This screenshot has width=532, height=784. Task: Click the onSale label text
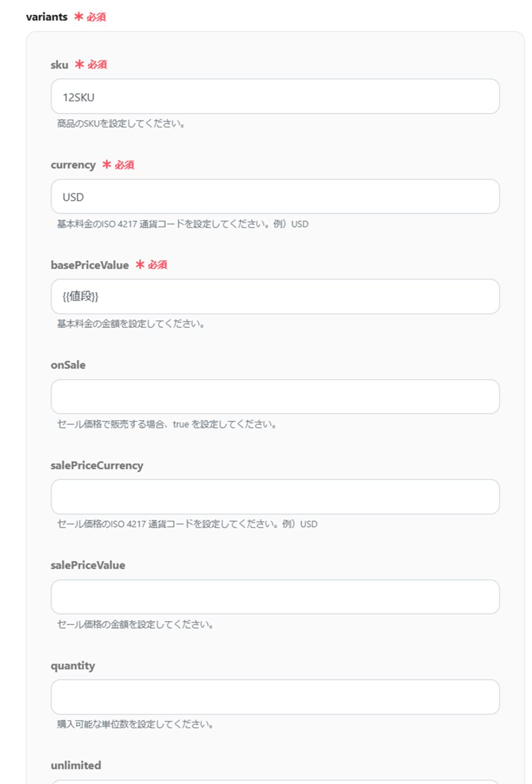(x=68, y=365)
